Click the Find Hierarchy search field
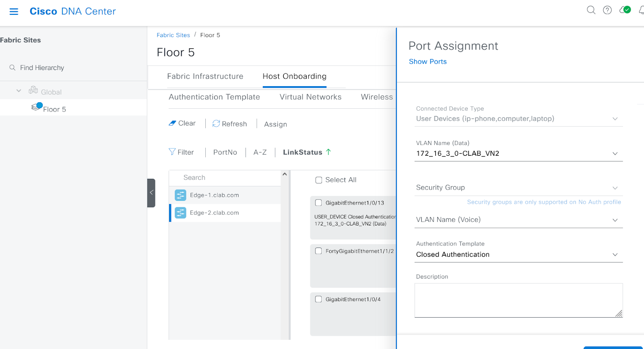This screenshot has width=644, height=349. coord(73,68)
